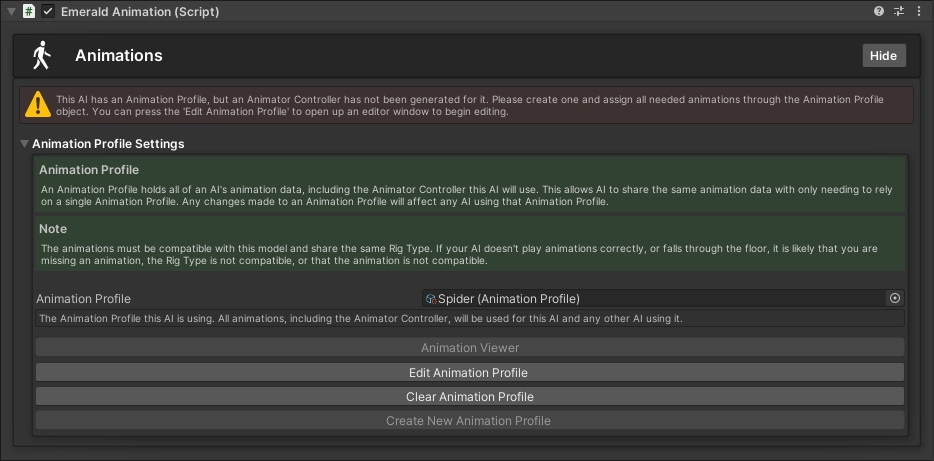Image resolution: width=934 pixels, height=461 pixels.
Task: Click Clear Animation Profile
Action: (469, 396)
